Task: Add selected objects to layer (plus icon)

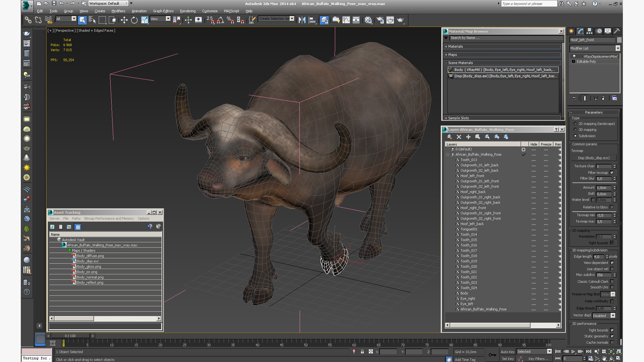Action: 468,137
